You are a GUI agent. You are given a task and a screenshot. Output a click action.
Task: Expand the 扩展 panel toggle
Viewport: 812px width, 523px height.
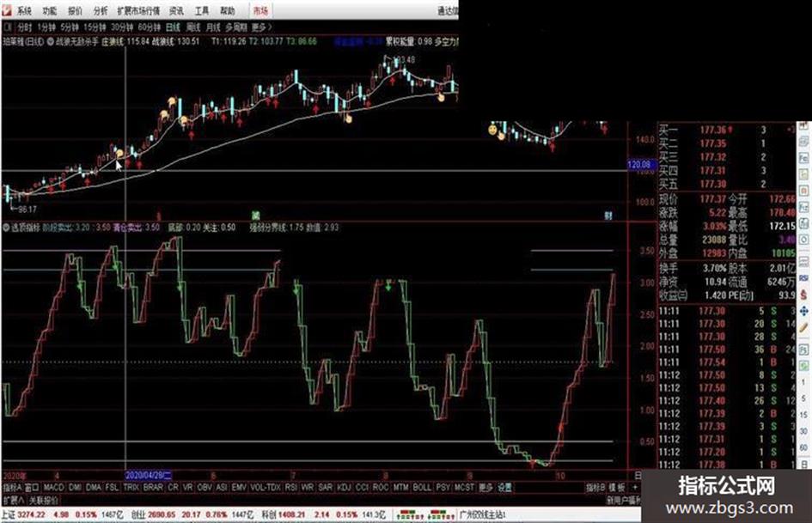14,500
